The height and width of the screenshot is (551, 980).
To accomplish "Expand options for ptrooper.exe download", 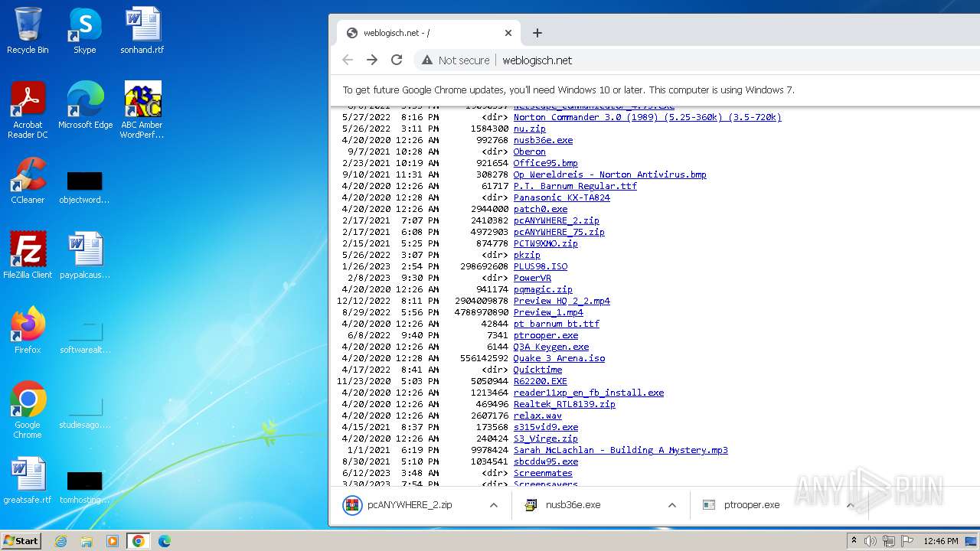I will 850,505.
